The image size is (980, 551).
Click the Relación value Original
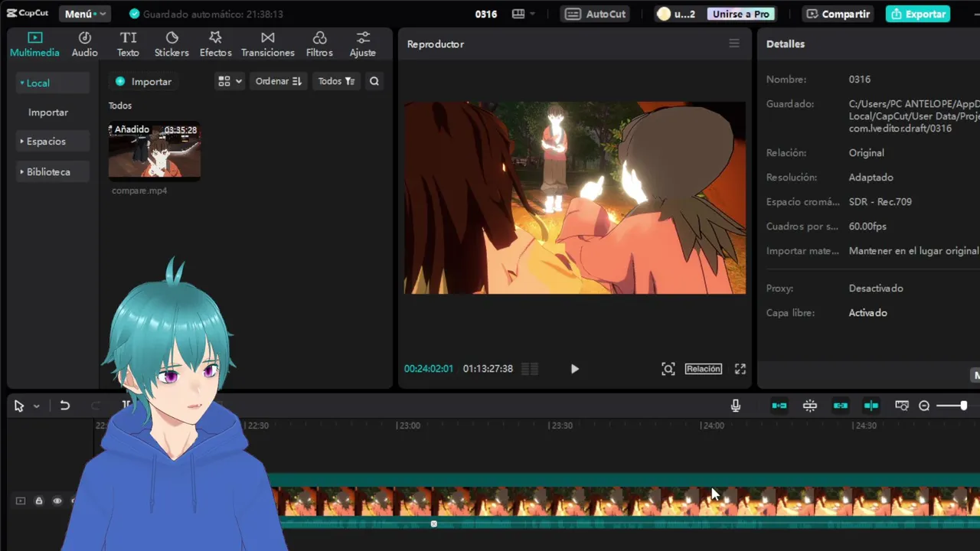pos(866,153)
